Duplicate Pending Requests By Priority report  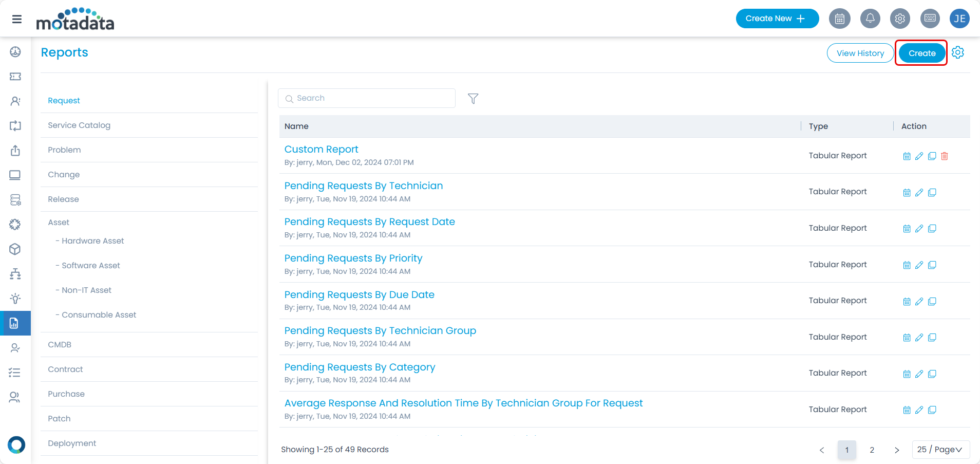(932, 265)
